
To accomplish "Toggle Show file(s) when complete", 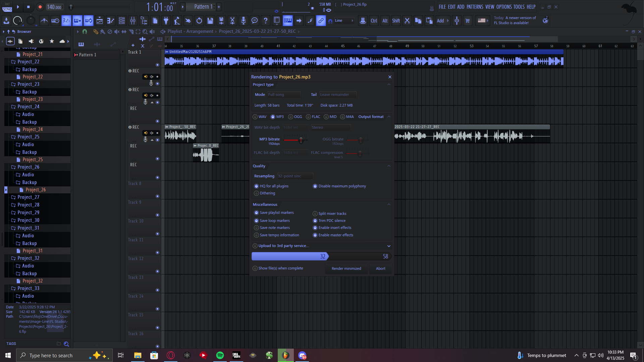I will (x=255, y=268).
